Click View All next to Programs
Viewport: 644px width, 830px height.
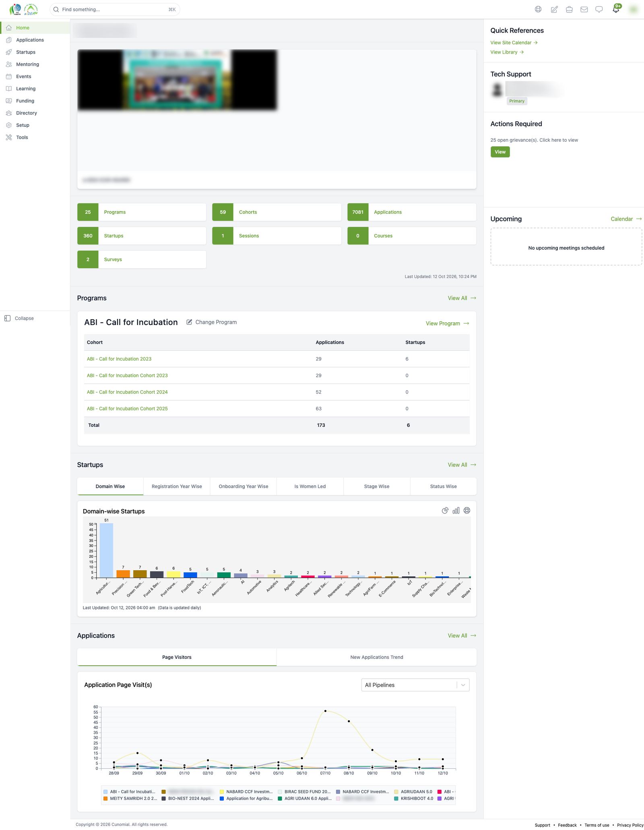tap(462, 298)
